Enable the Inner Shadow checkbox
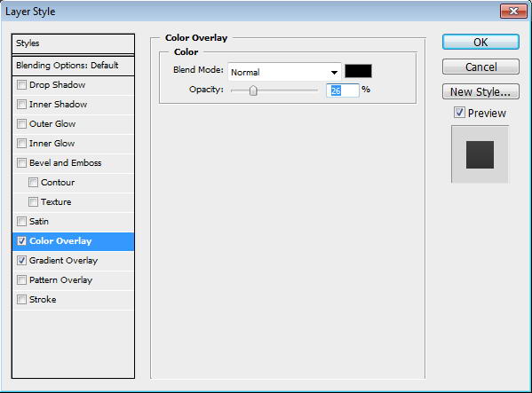532x393 pixels. click(21, 105)
